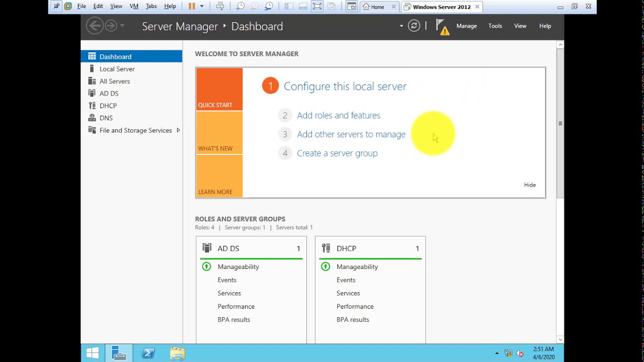
Task: Click Server Manager icon on the taskbar
Action: (x=119, y=353)
